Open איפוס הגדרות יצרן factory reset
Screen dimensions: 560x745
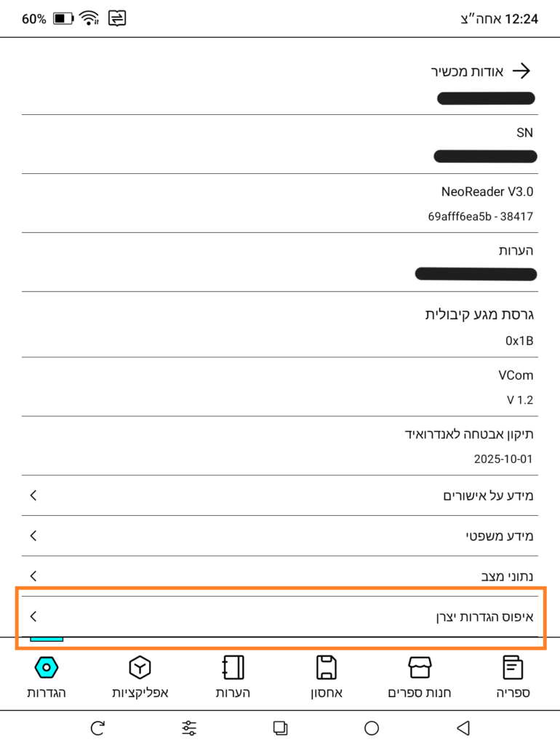coord(280,617)
